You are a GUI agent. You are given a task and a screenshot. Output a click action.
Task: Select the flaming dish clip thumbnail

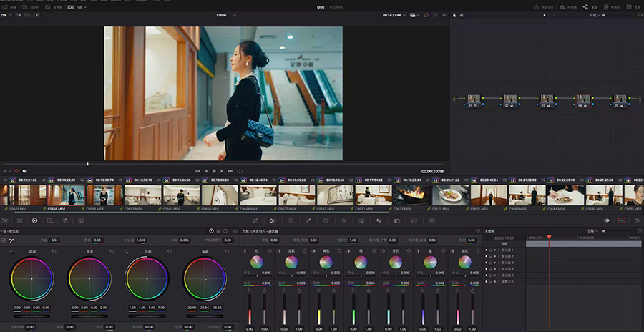(x=411, y=195)
